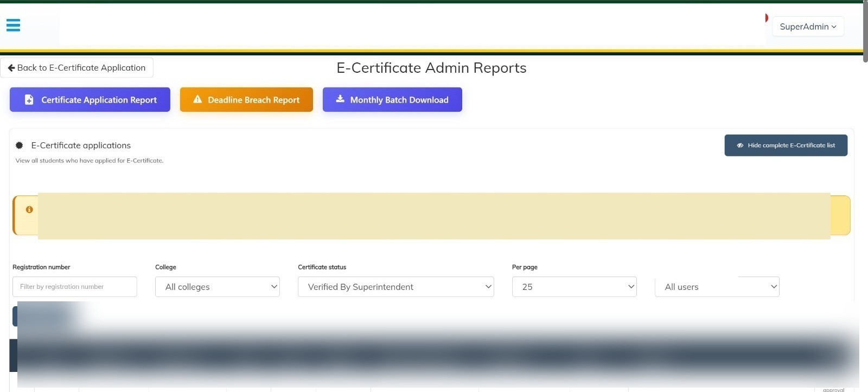Change the Per page dropdown value

pyautogui.click(x=575, y=287)
